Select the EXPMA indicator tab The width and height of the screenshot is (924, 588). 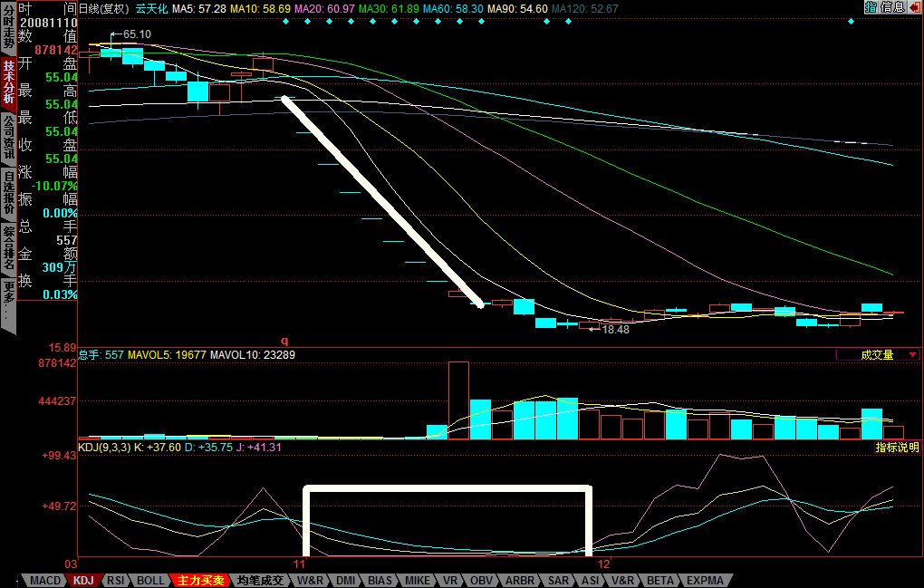(705, 580)
